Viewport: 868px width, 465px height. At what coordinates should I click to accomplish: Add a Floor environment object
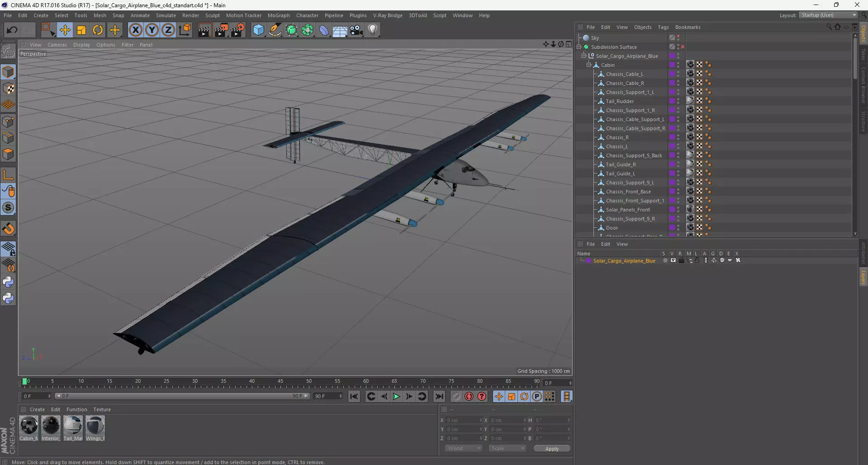pyautogui.click(x=340, y=30)
